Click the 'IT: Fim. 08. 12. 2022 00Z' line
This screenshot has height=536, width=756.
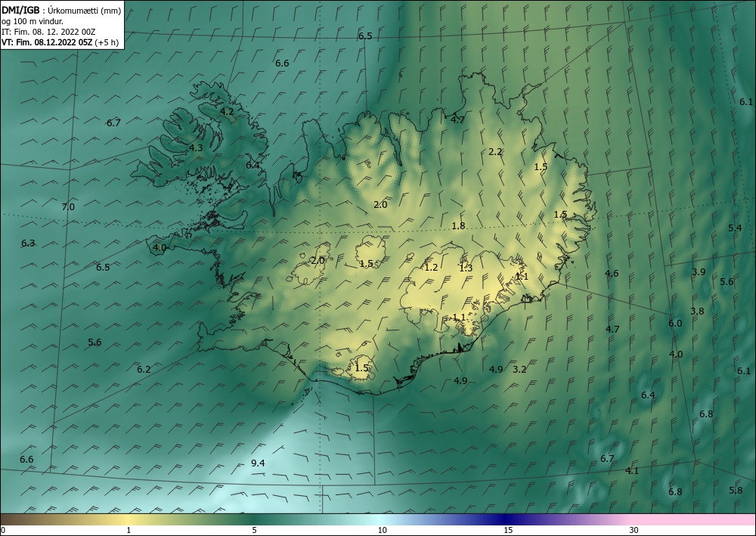pyautogui.click(x=48, y=32)
